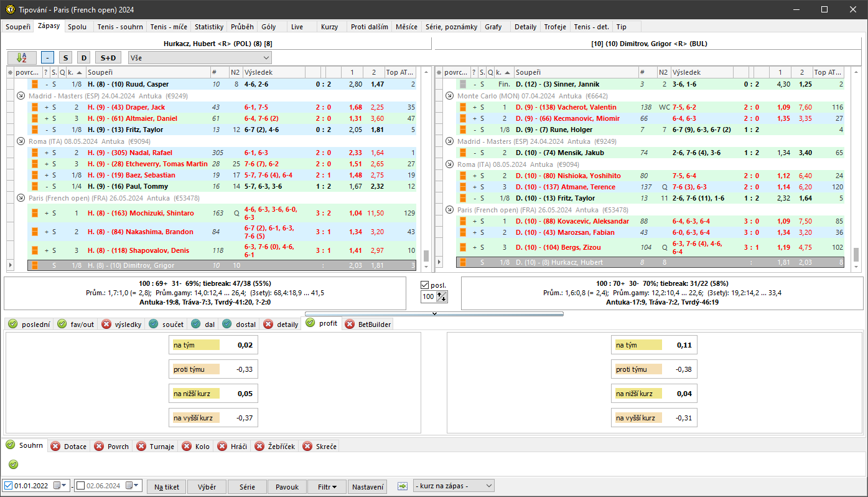Open the BetBuilder tab
The height and width of the screenshot is (497, 868).
[x=368, y=324]
